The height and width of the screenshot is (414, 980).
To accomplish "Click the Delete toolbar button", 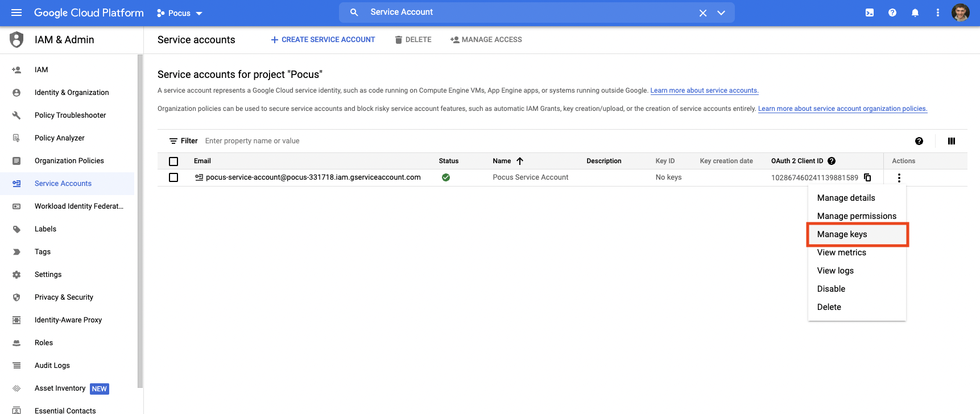I will pyautogui.click(x=413, y=40).
